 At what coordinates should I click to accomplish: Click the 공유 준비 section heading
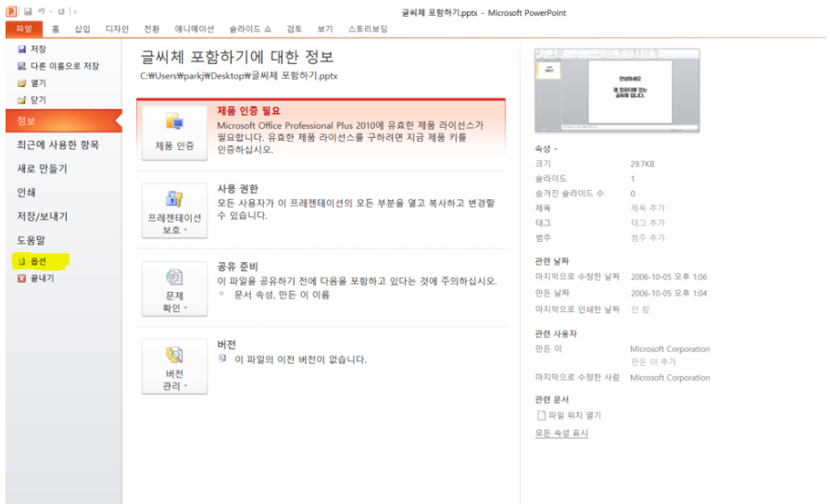(238, 266)
